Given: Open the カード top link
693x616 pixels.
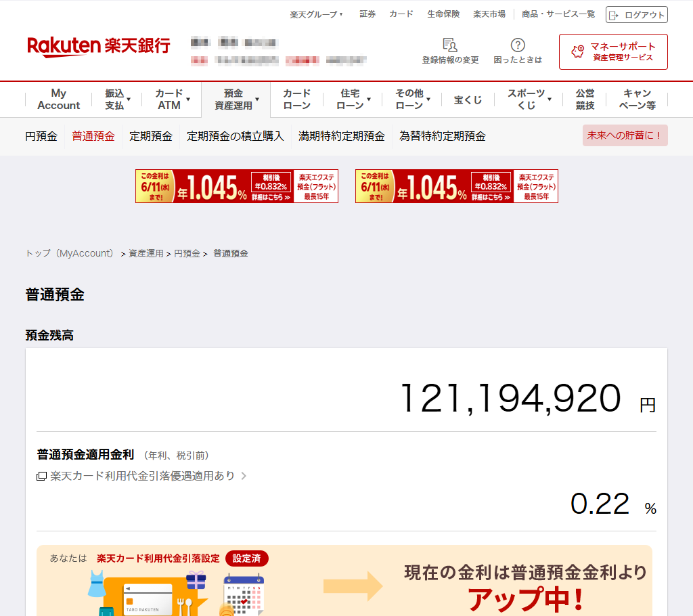Looking at the screenshot, I should coord(401,14).
